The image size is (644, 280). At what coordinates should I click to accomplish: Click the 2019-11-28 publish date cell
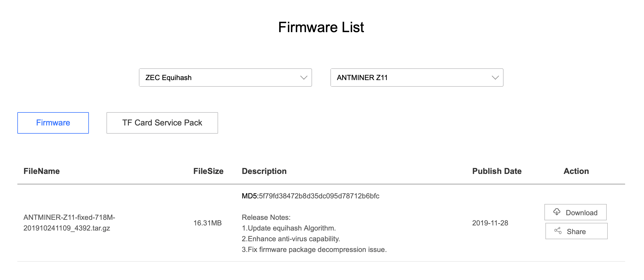pos(490,223)
